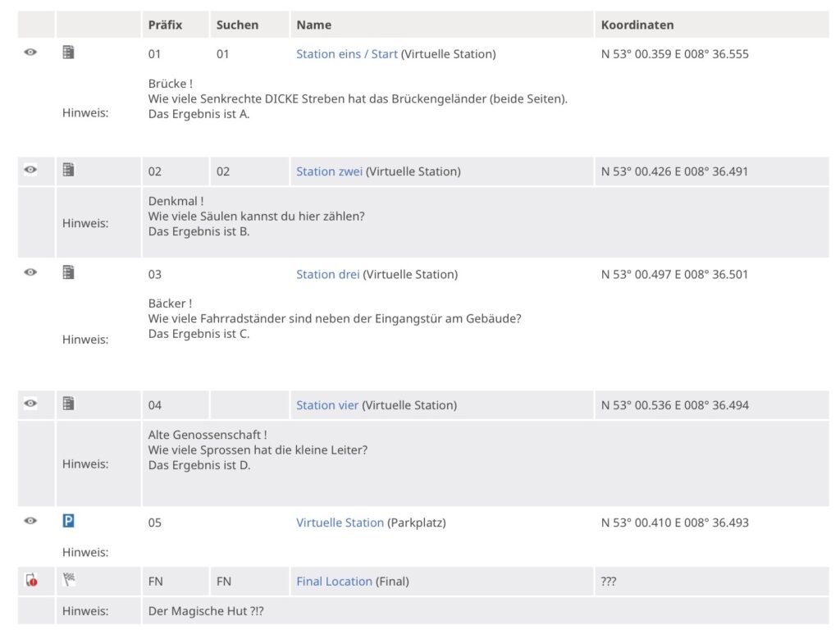This screenshot has width=840, height=639.
Task: Open the Station drei link
Action: (327, 274)
